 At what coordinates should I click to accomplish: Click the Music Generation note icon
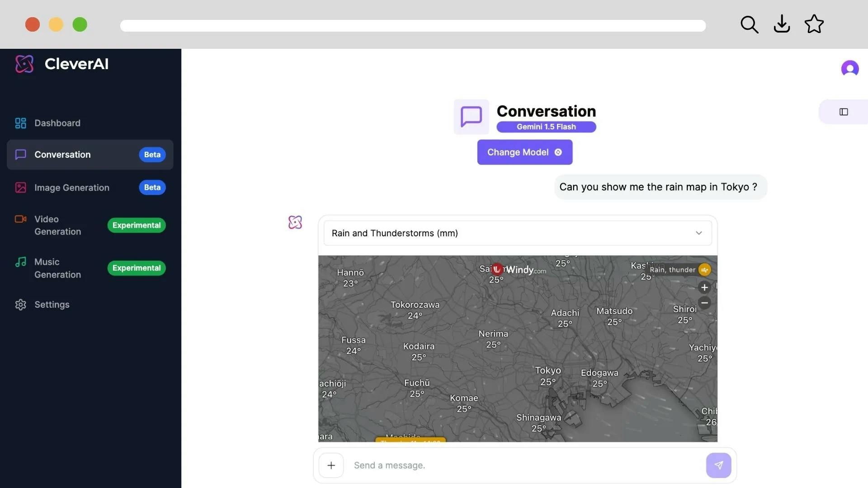pyautogui.click(x=20, y=262)
